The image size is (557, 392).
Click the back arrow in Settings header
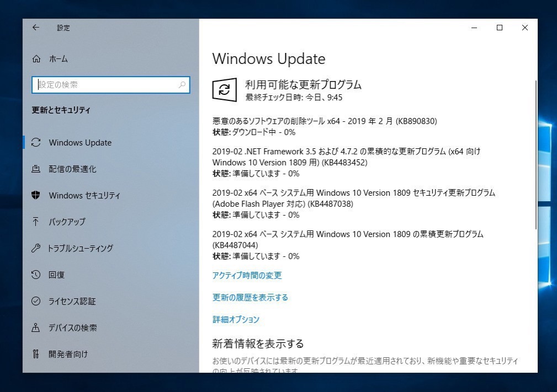tap(36, 28)
